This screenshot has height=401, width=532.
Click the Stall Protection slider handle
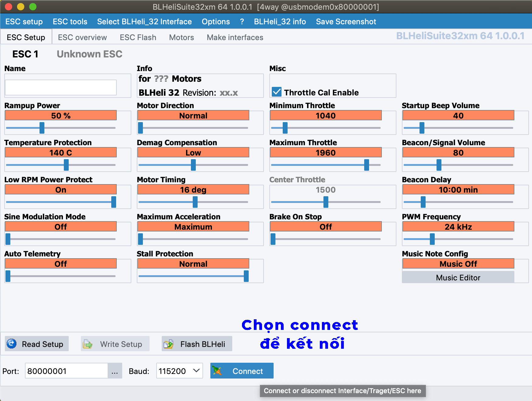(x=246, y=276)
